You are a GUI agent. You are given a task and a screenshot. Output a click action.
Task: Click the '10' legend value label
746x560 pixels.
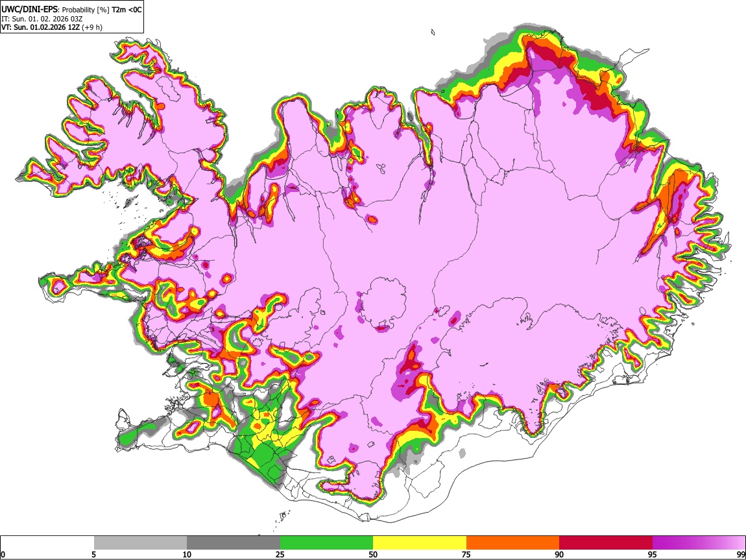[187, 555]
